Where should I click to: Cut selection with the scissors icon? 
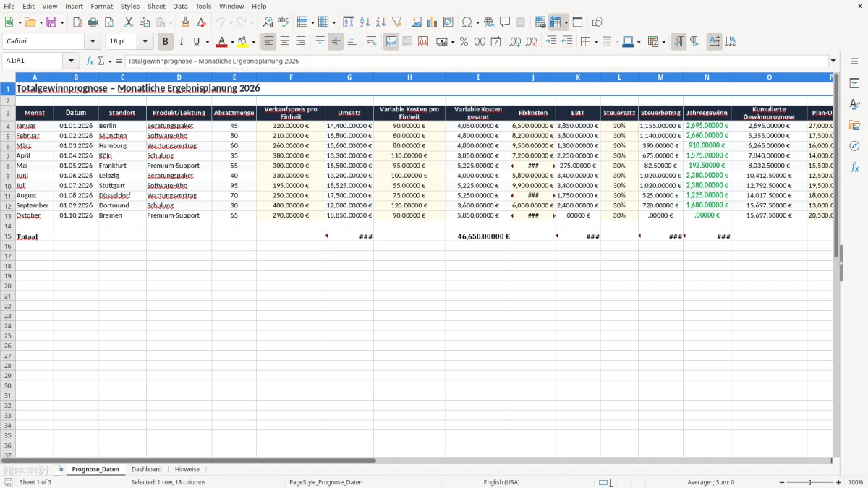(129, 22)
